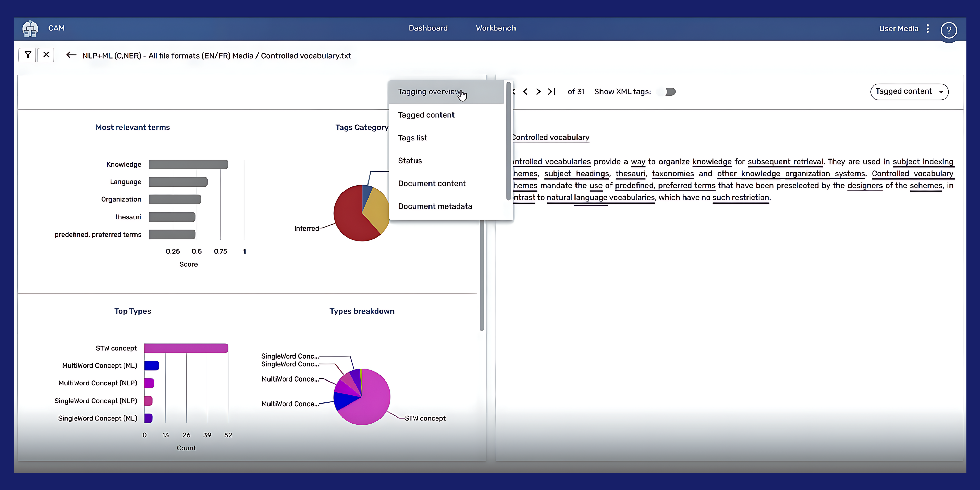Go back using the left arrow

click(71, 56)
